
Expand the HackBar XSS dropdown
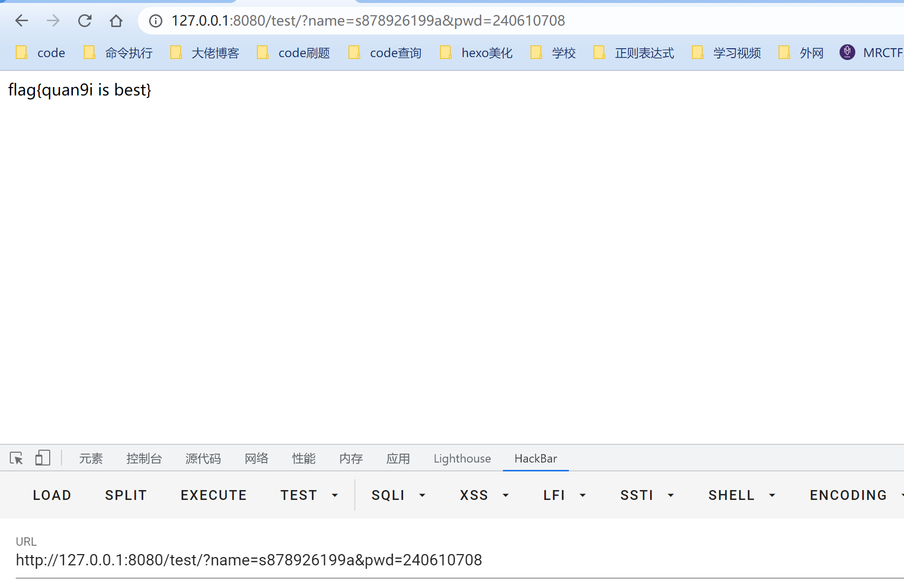[484, 495]
